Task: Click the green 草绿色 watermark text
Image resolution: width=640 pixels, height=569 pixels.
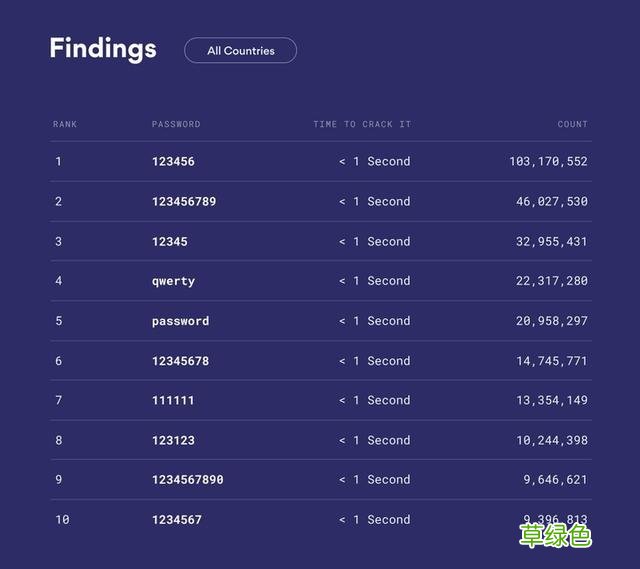Action: [x=555, y=536]
